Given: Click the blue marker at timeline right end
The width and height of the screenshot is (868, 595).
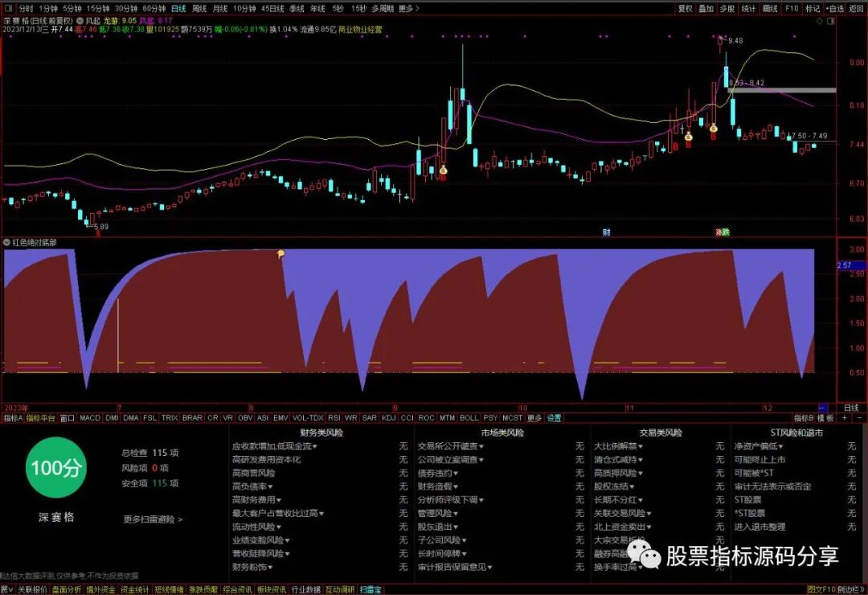Looking at the screenshot, I should point(823,408).
